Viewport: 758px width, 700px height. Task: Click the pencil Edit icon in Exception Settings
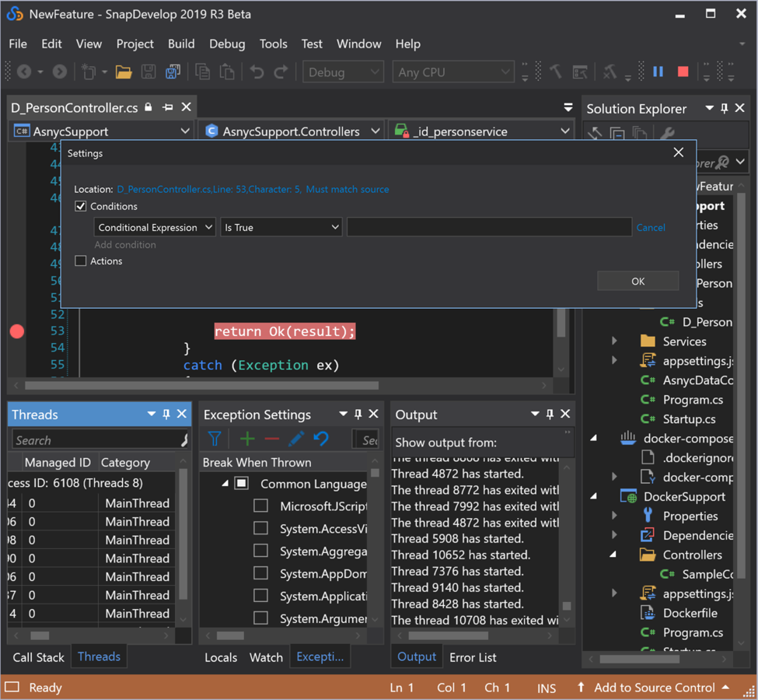[296, 439]
